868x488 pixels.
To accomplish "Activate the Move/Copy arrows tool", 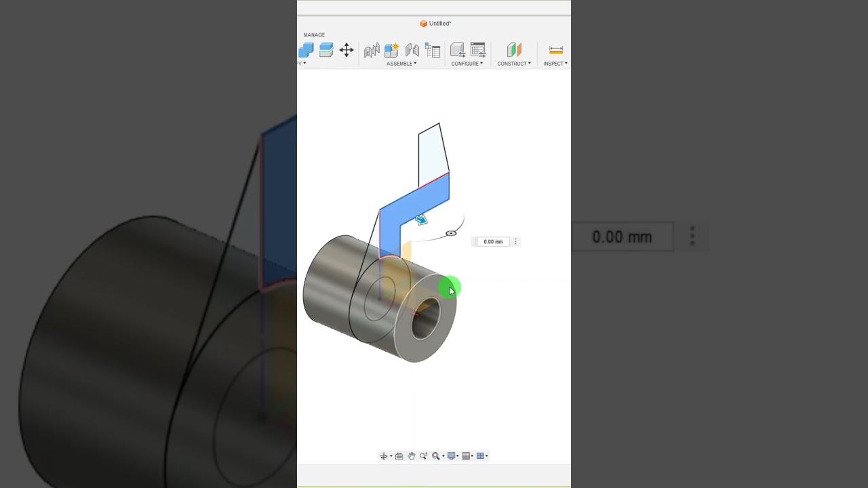I will 347,50.
